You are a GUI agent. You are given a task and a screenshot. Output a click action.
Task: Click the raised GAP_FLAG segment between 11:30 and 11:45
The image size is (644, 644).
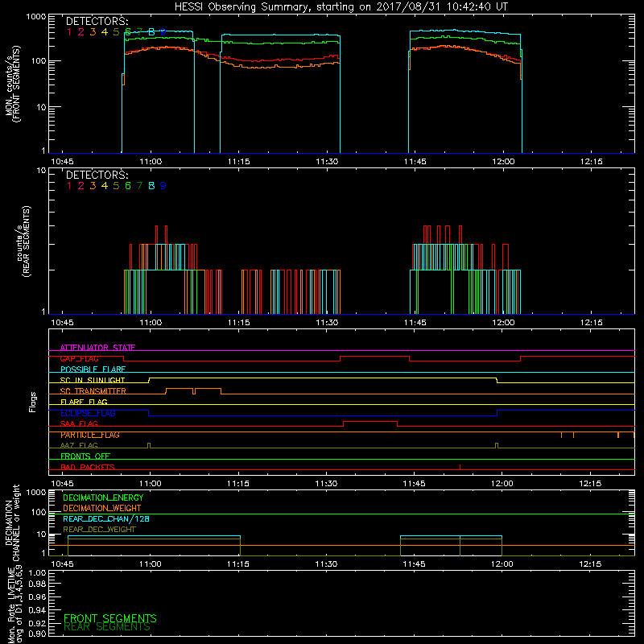[375, 357]
